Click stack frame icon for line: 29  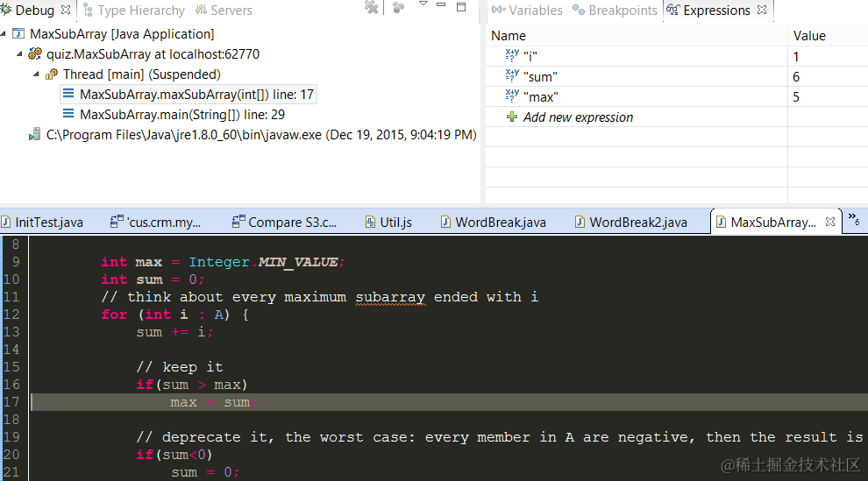click(x=68, y=114)
